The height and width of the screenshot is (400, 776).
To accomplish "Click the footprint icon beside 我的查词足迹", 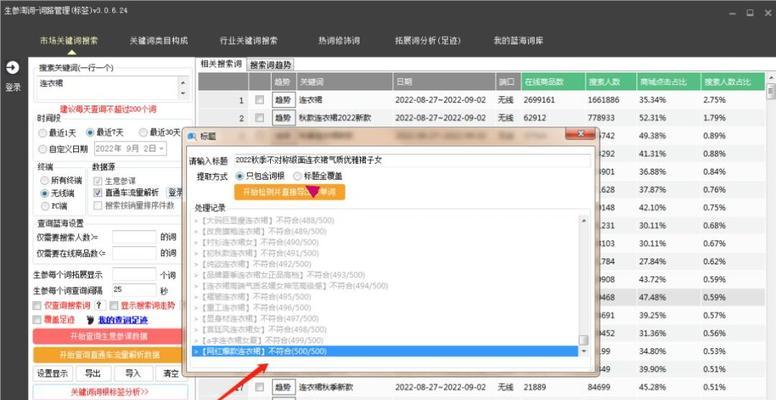I will pyautogui.click(x=91, y=320).
